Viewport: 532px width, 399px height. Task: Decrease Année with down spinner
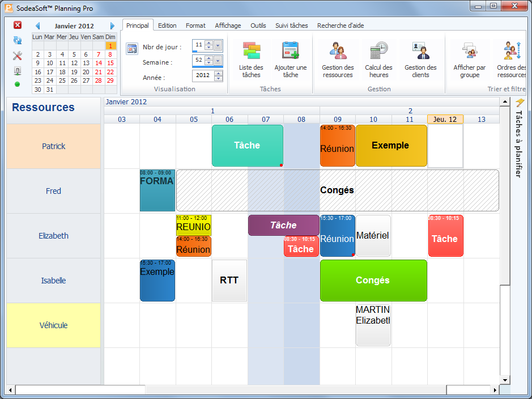tap(219, 78)
